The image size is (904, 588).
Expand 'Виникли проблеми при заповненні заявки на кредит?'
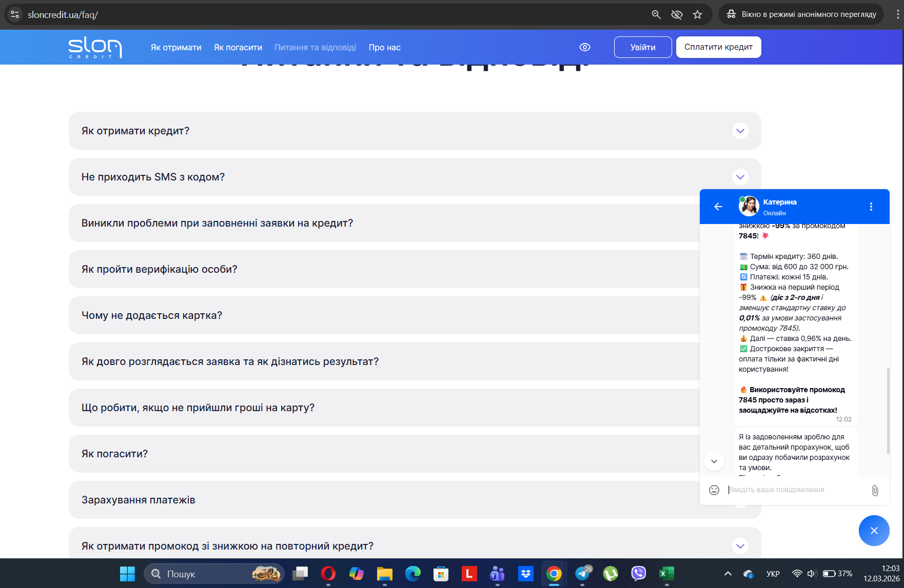[384, 223]
